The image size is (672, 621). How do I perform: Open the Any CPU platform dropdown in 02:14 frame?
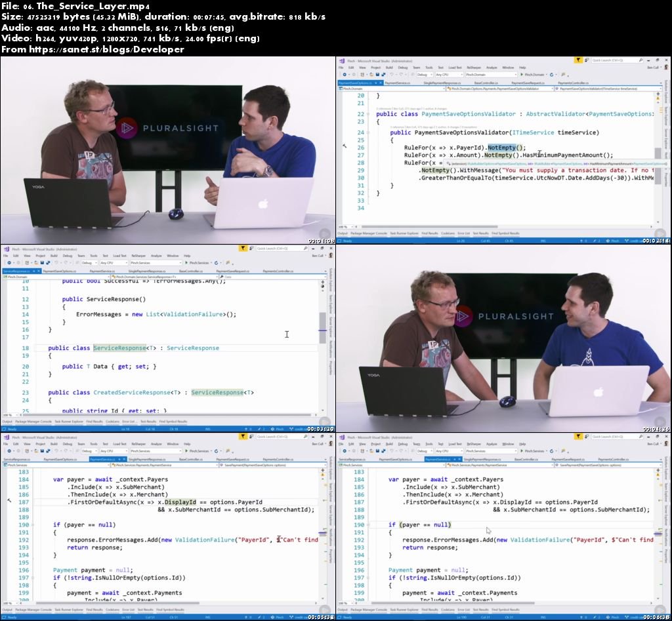(449, 75)
